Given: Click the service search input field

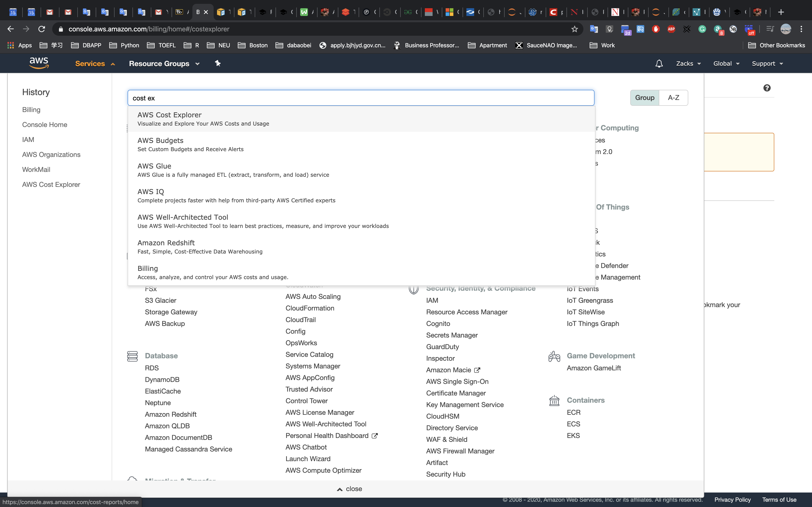Looking at the screenshot, I should [361, 98].
